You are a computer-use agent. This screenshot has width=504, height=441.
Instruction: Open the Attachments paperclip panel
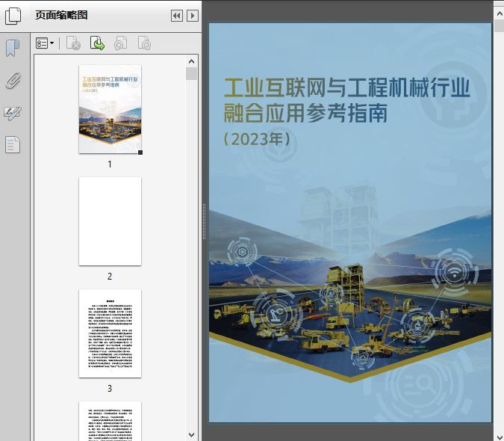(x=13, y=81)
